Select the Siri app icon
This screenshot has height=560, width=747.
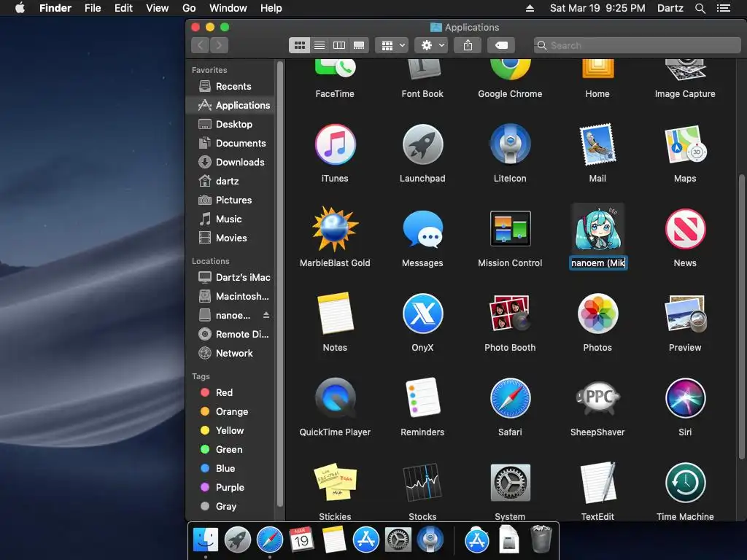[685, 397]
